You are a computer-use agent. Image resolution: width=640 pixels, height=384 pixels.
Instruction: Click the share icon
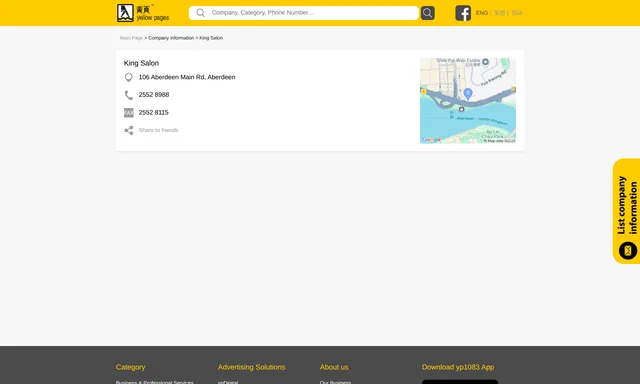click(x=129, y=131)
